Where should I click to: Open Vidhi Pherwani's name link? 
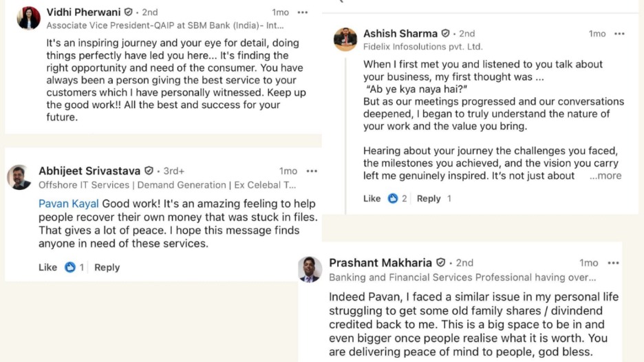point(83,12)
